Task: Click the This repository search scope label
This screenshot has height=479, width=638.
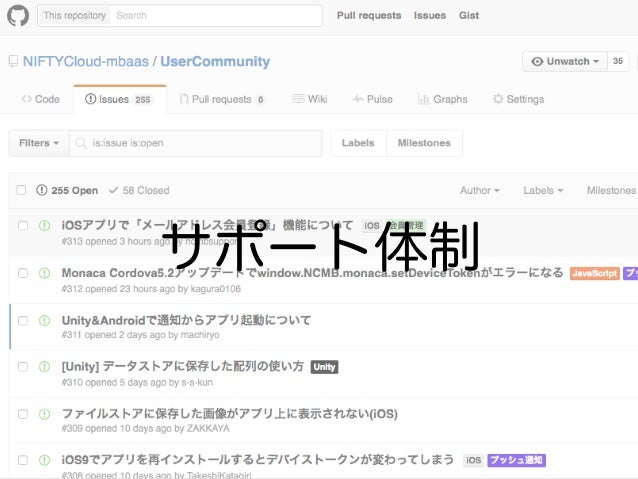Action: (74, 15)
